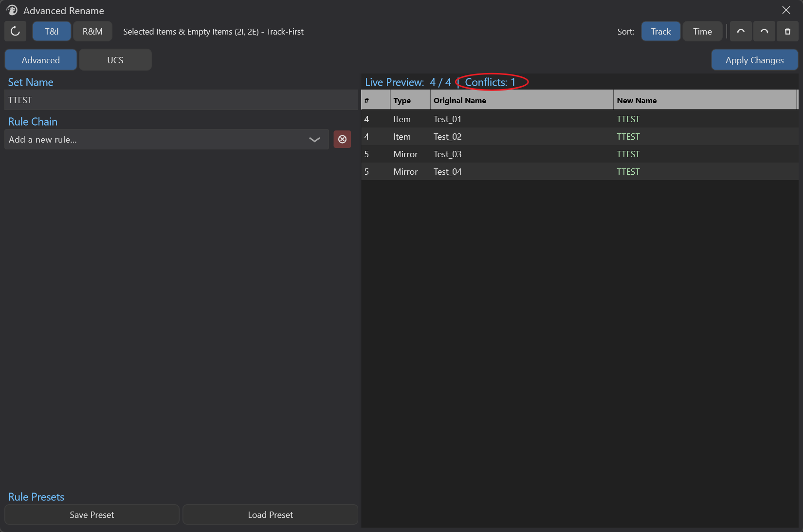This screenshot has width=803, height=532.
Task: Click the Advanced Rename app icon
Action: pyautogui.click(x=12, y=10)
